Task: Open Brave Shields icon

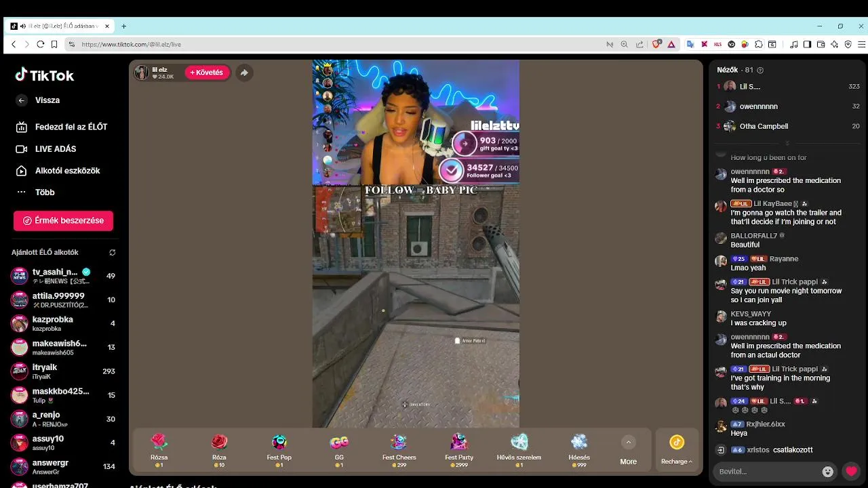Action: click(x=656, y=44)
